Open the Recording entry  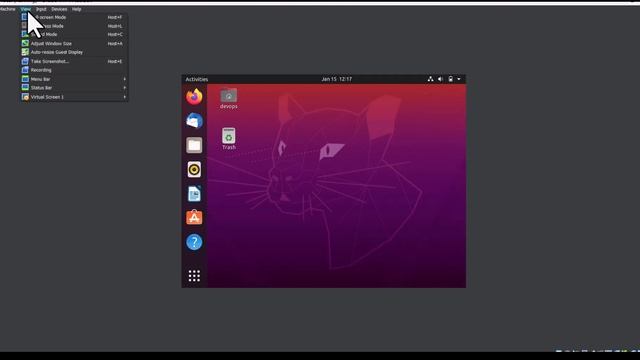point(74,70)
